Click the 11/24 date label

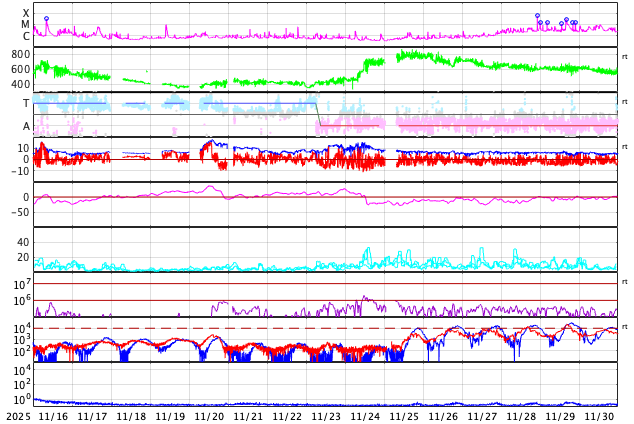tap(365, 416)
